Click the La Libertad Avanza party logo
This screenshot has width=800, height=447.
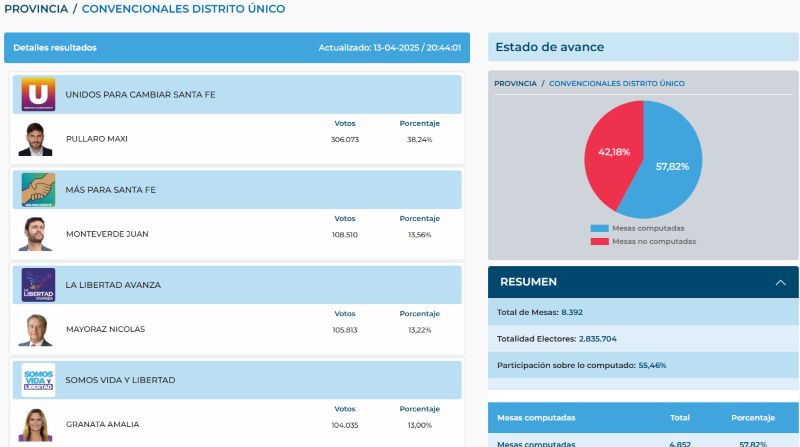tap(38, 284)
